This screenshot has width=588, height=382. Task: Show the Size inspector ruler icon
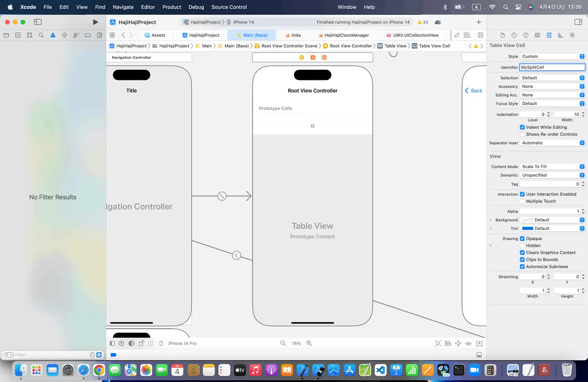click(x=561, y=35)
